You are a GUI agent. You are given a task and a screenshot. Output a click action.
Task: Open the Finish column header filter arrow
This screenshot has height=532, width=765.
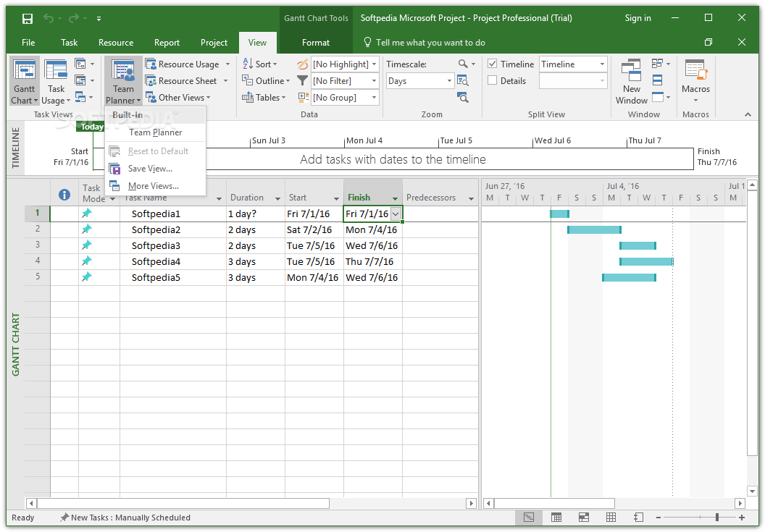(395, 198)
